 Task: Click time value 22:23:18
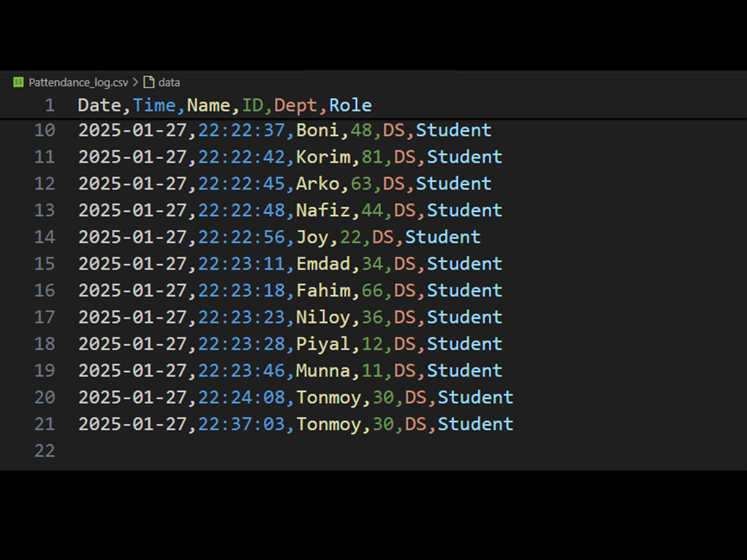pyautogui.click(x=241, y=290)
